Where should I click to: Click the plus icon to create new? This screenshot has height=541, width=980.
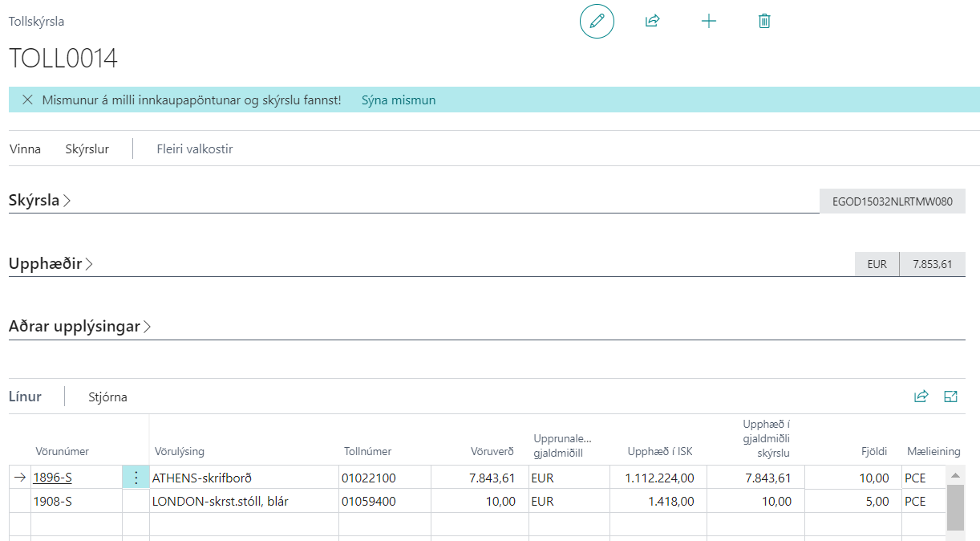click(x=708, y=22)
